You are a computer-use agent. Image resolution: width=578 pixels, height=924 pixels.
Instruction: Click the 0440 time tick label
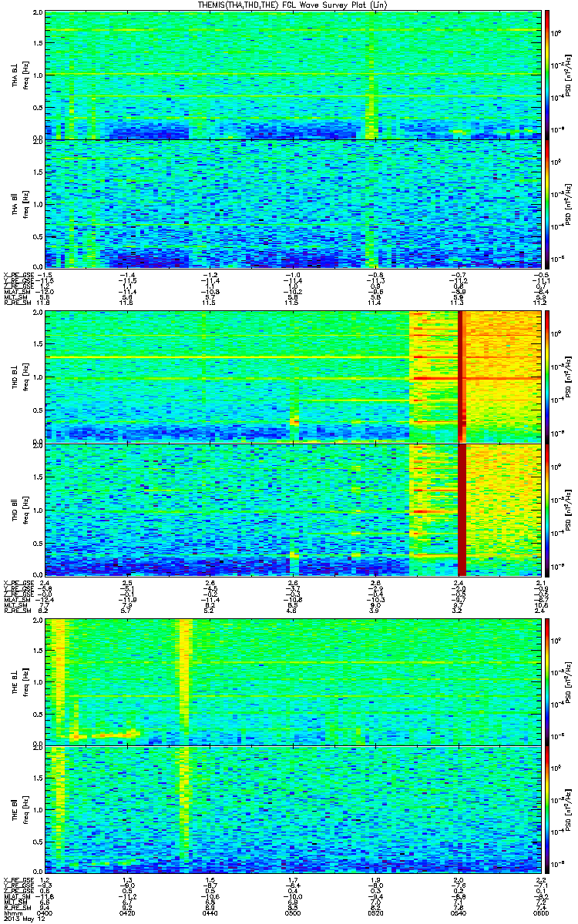tap(210, 912)
